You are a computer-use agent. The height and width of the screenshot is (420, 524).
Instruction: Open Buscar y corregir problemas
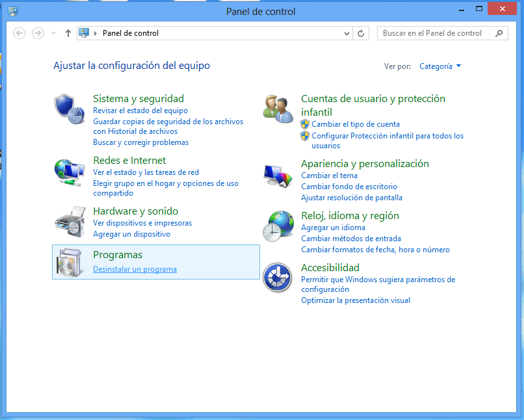140,142
